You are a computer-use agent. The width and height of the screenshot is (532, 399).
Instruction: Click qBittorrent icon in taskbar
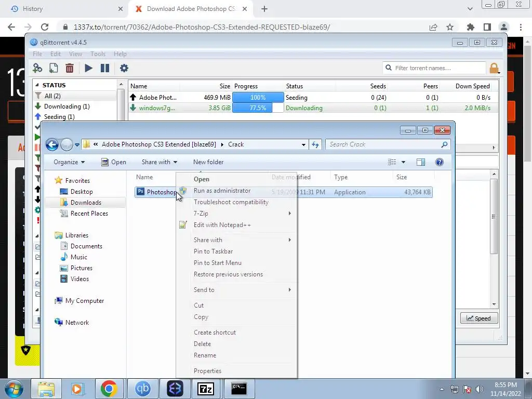coord(143,389)
